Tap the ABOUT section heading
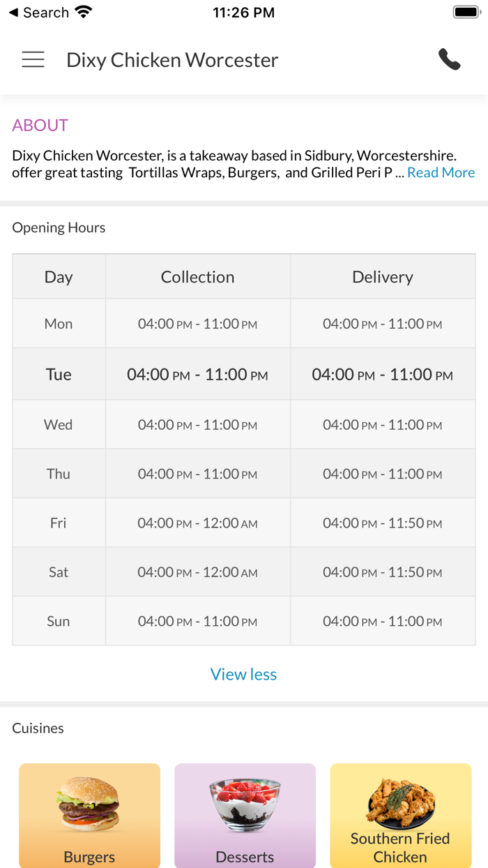 tap(40, 126)
